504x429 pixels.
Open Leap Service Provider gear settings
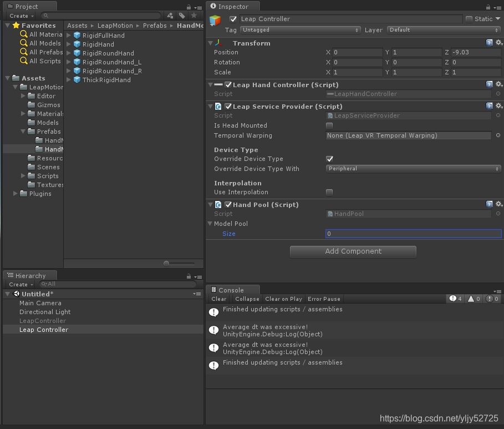(499, 106)
